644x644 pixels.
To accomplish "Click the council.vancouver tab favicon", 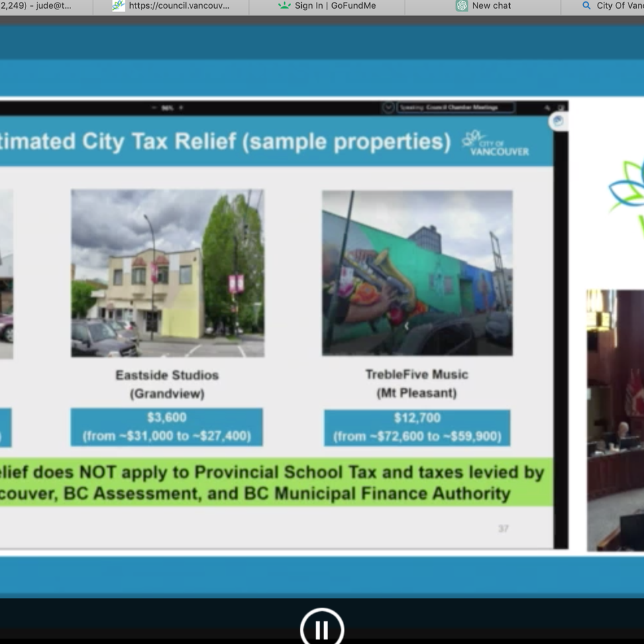I will pyautogui.click(x=118, y=6).
